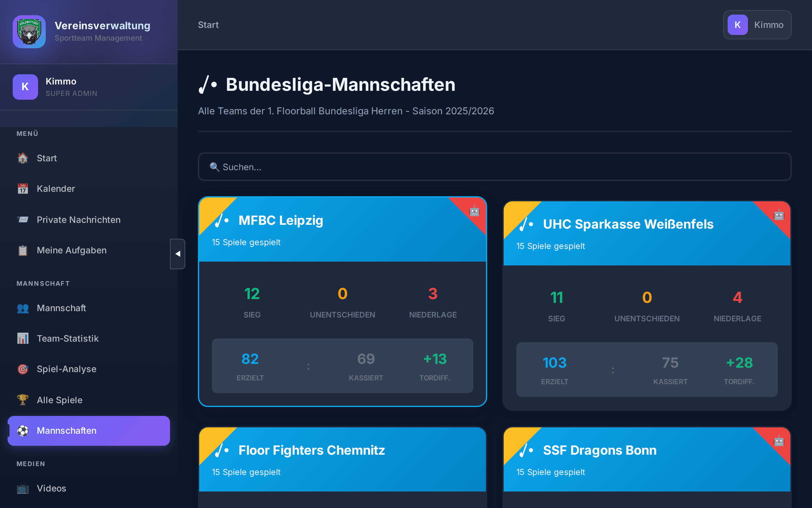Open the Kimmo user button at top right
812x508 pixels.
[x=757, y=25]
